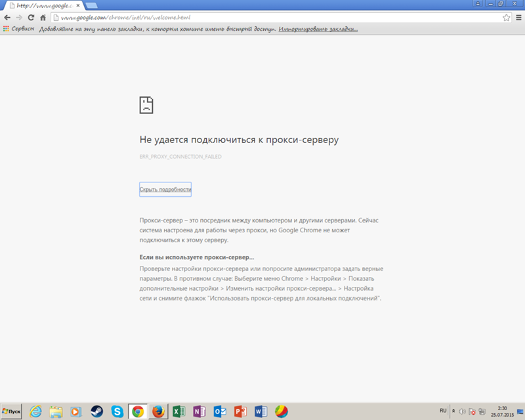Open the Chrome hamburger menu
This screenshot has height=420, width=525.
coord(518,18)
